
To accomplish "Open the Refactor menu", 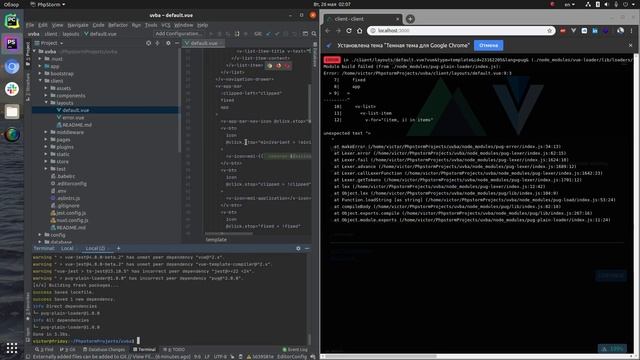I will click(x=118, y=25).
